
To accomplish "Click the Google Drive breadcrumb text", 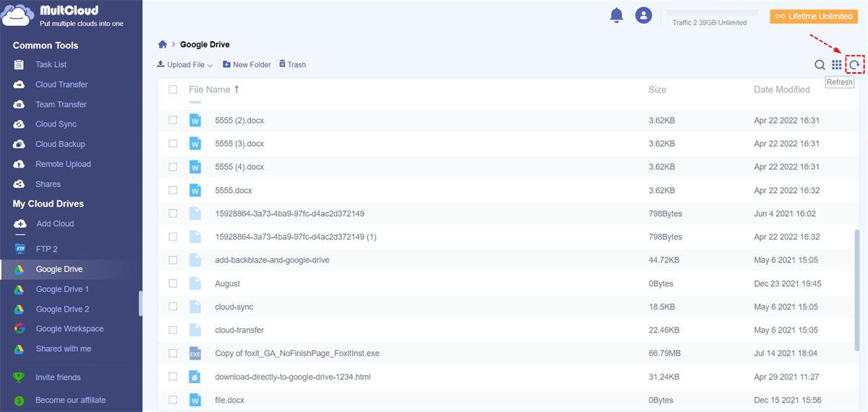I will point(205,45).
